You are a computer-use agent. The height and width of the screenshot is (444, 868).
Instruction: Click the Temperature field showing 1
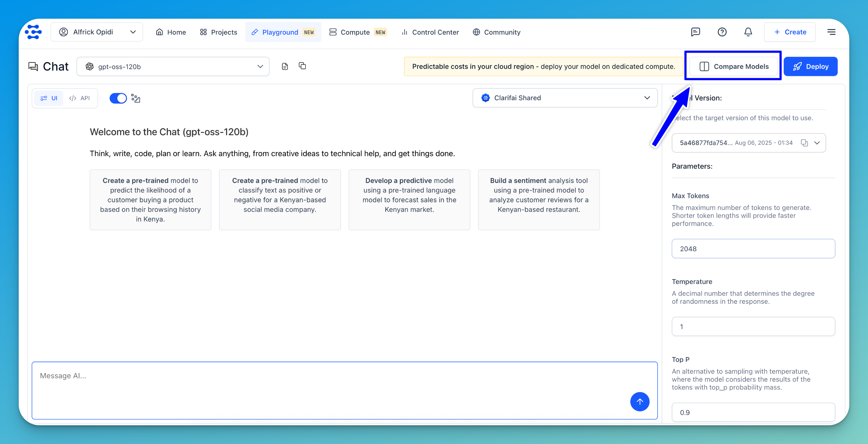753,326
